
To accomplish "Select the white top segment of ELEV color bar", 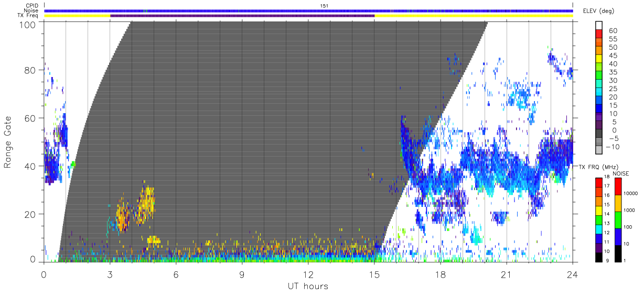I will [x=599, y=26].
